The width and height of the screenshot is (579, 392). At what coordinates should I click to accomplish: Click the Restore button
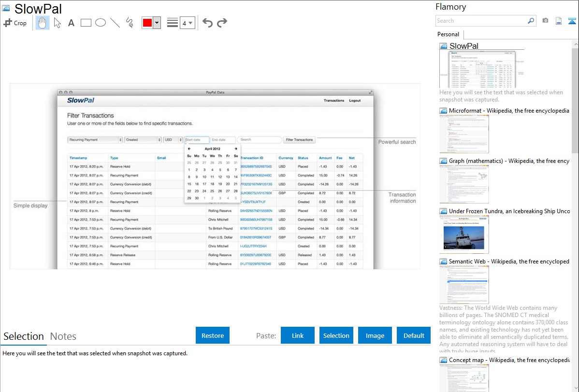(x=213, y=335)
